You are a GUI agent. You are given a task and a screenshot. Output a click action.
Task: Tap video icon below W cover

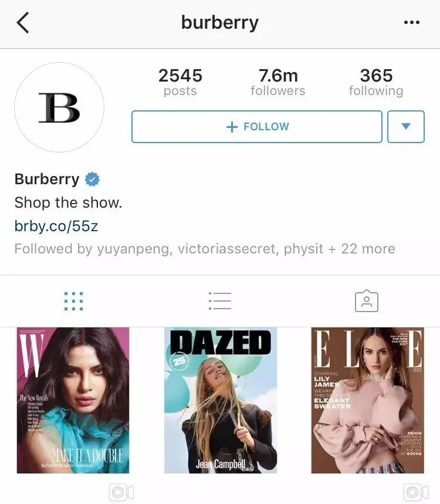[x=121, y=492]
